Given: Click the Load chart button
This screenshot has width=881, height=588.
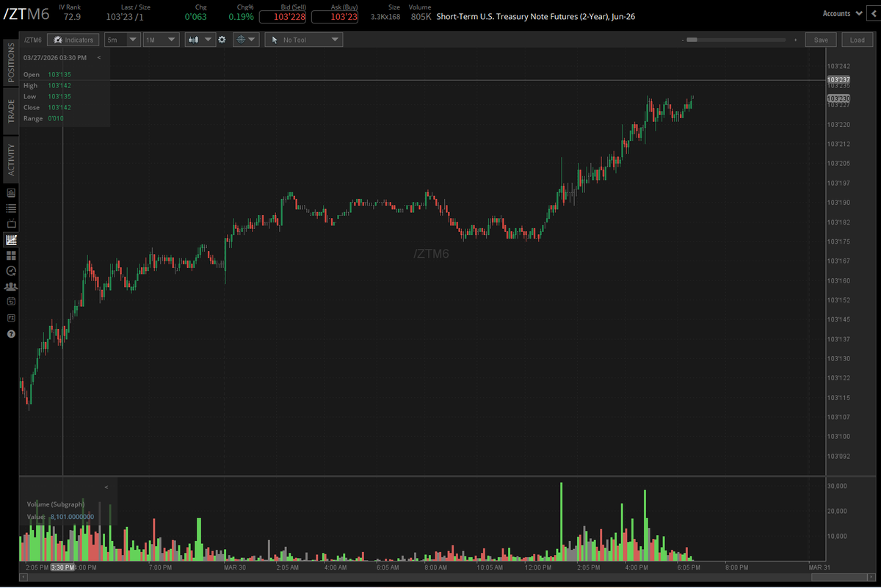Looking at the screenshot, I should pos(857,40).
